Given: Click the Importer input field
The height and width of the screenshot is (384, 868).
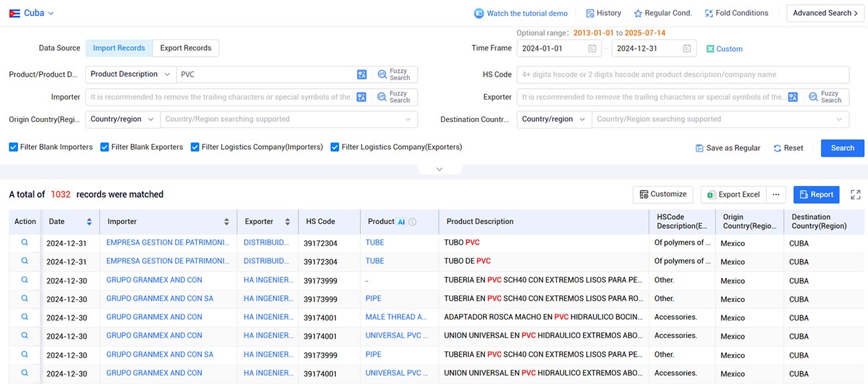Looking at the screenshot, I should pos(221,97).
